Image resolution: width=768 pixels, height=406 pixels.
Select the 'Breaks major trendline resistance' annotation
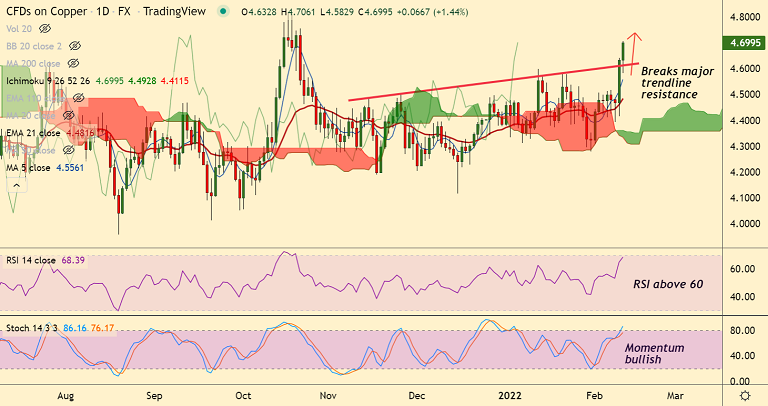pyautogui.click(x=677, y=83)
